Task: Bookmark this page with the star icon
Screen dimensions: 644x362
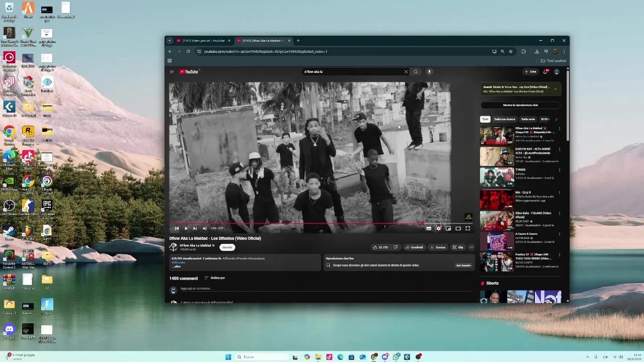Action: pyautogui.click(x=511, y=51)
